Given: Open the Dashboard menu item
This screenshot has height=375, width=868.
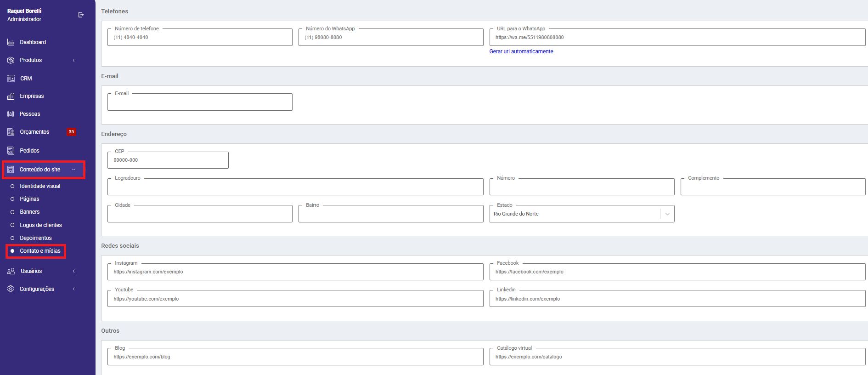Looking at the screenshot, I should pyautogui.click(x=33, y=42).
